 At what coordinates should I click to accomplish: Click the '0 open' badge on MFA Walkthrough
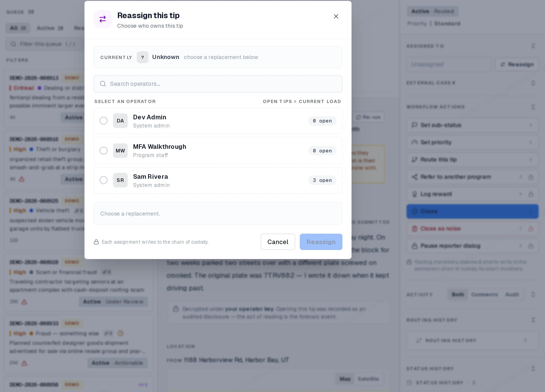pos(322,151)
